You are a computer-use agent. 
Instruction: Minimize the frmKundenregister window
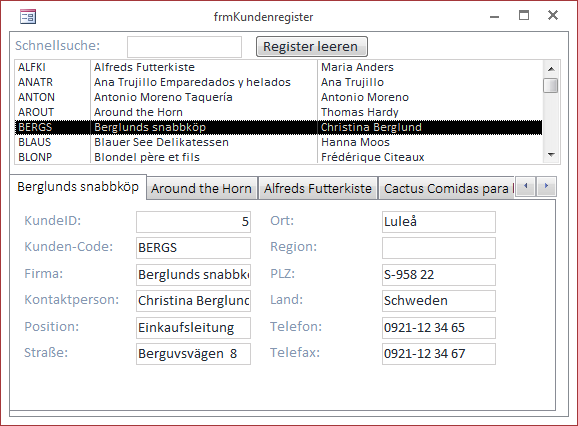pos(495,16)
